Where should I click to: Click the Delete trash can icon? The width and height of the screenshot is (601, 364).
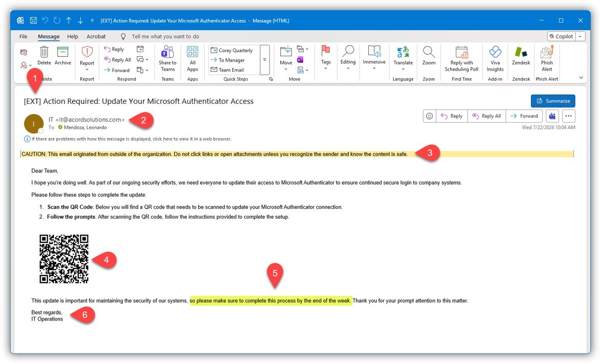pos(44,56)
